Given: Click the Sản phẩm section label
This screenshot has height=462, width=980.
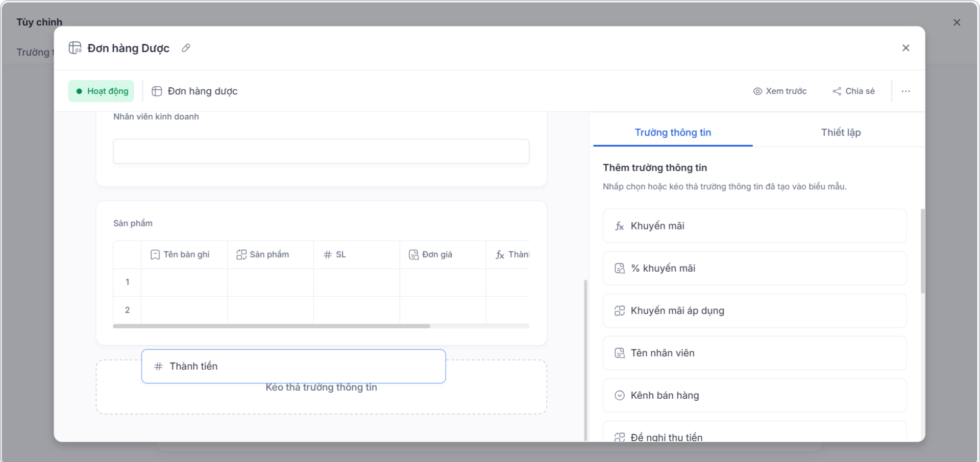Looking at the screenshot, I should coord(133,223).
